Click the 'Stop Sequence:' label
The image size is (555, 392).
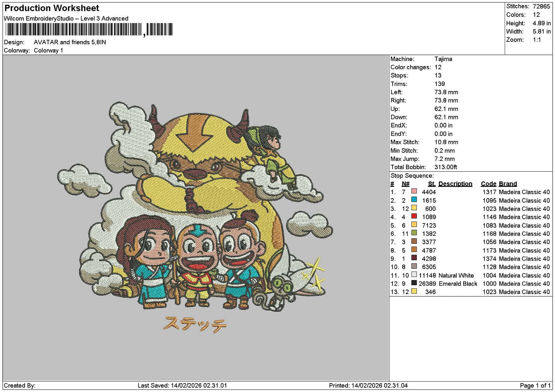[412, 175]
